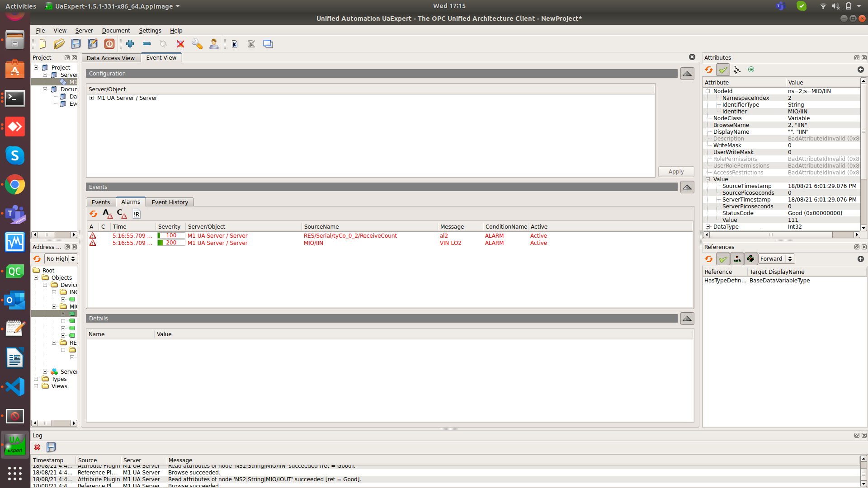868x488 pixels.
Task: Enable monitoring with the green target icon
Action: click(x=751, y=70)
